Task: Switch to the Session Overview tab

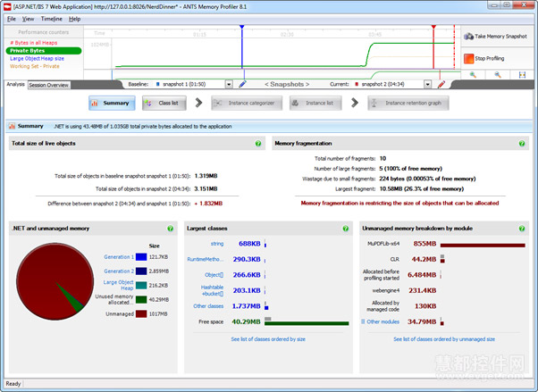Action: pos(49,85)
